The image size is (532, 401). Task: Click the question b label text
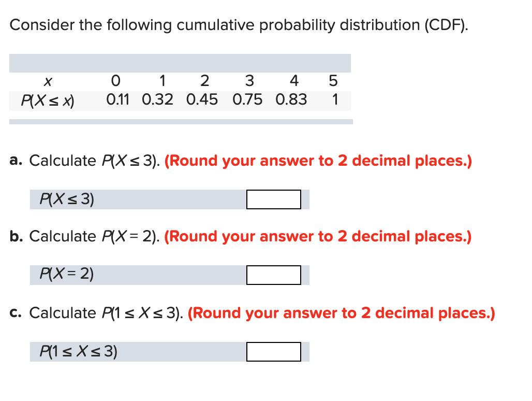[16, 236]
